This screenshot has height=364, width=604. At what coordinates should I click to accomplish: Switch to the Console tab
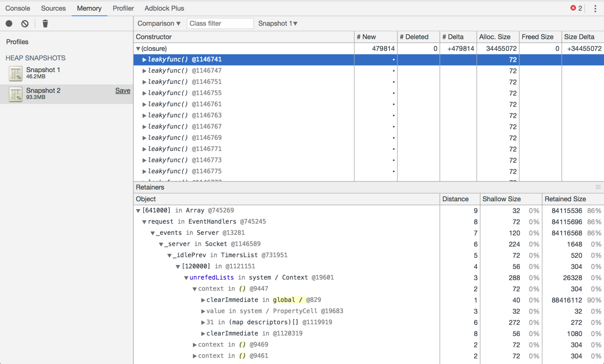[x=18, y=8]
